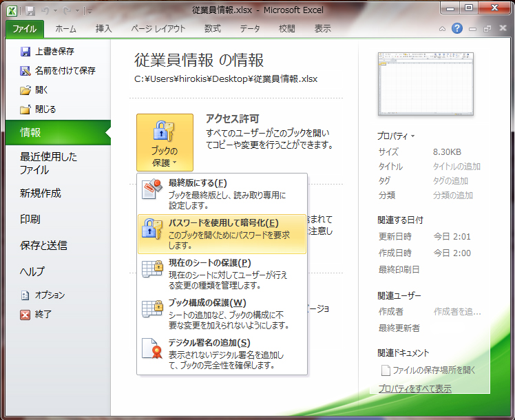Click the workbook preview thumbnail
Screen dimensions: 515x420
click(x=425, y=84)
